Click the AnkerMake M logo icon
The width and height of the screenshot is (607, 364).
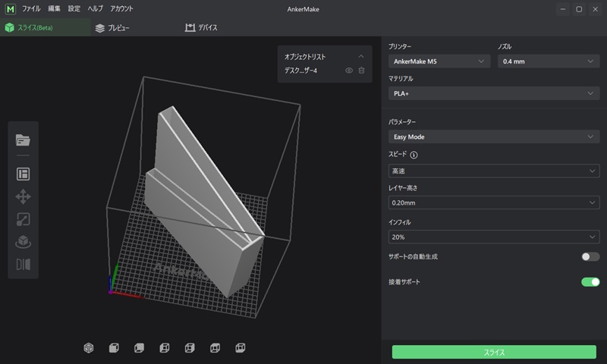10,8
